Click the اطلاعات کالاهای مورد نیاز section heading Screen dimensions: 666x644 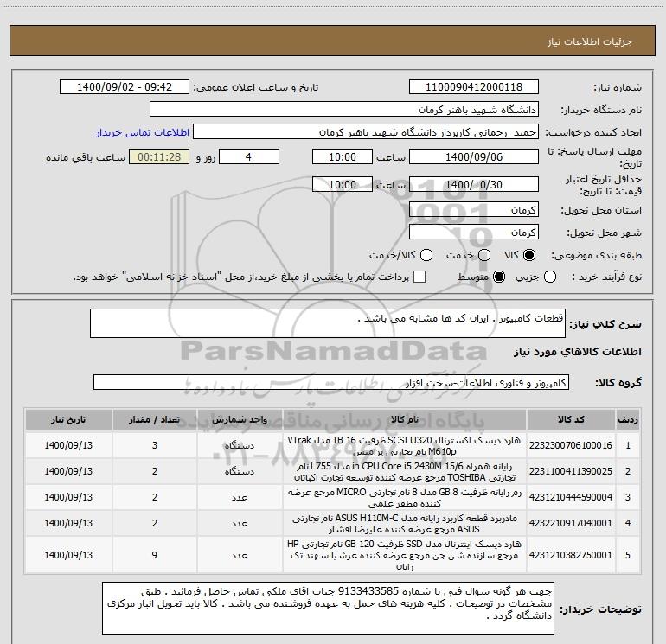pos(577,352)
